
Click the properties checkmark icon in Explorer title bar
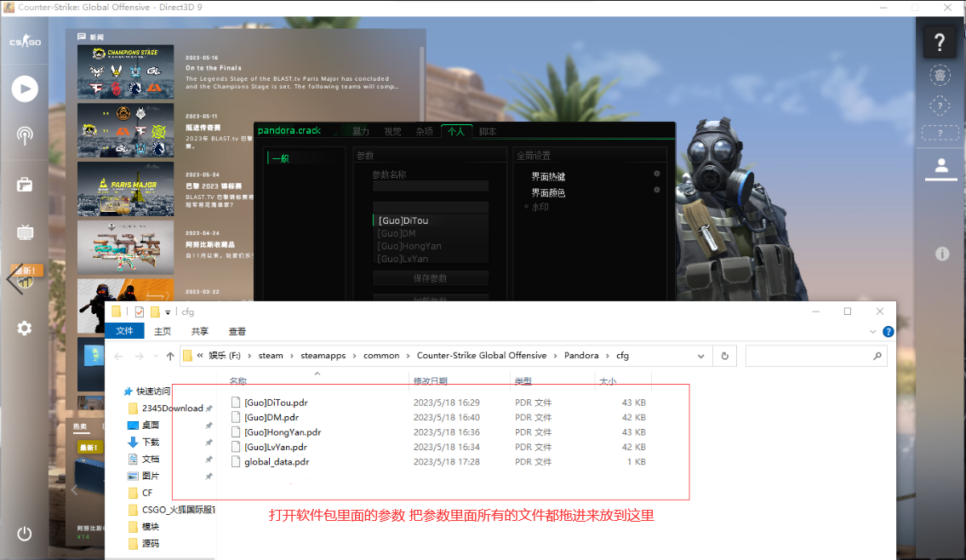pos(140,311)
